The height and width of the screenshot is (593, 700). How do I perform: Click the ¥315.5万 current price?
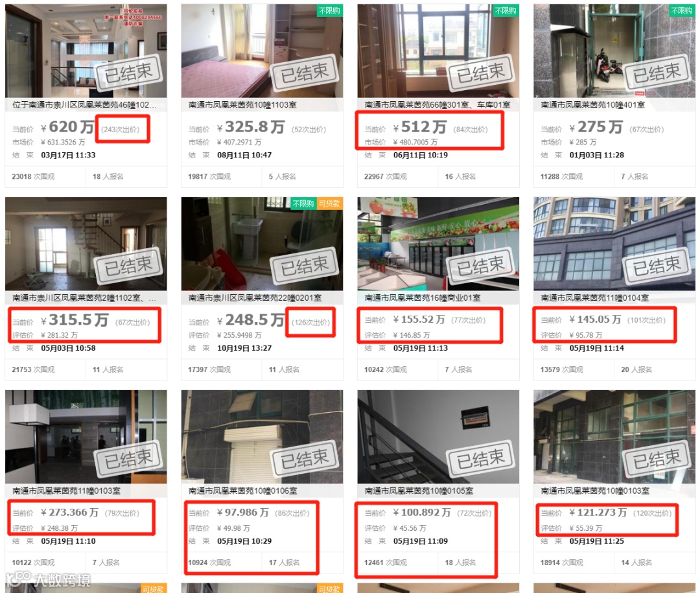[x=75, y=320]
